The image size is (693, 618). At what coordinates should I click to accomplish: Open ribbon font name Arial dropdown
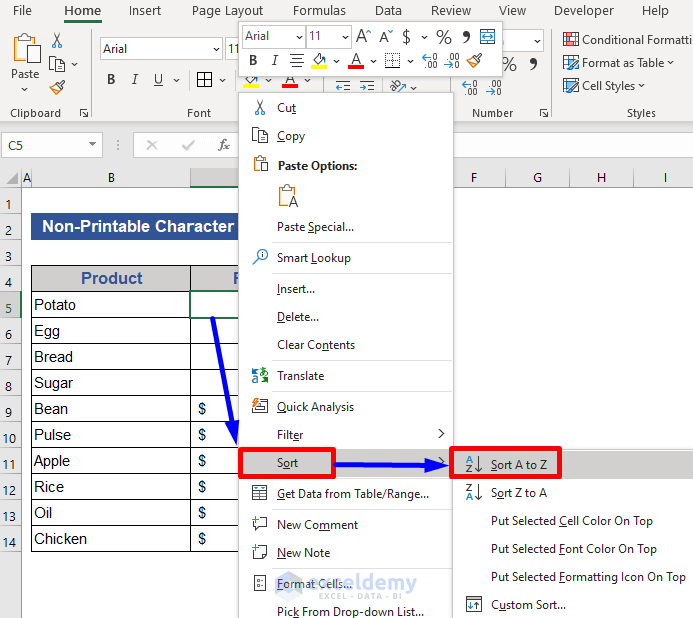pos(216,49)
